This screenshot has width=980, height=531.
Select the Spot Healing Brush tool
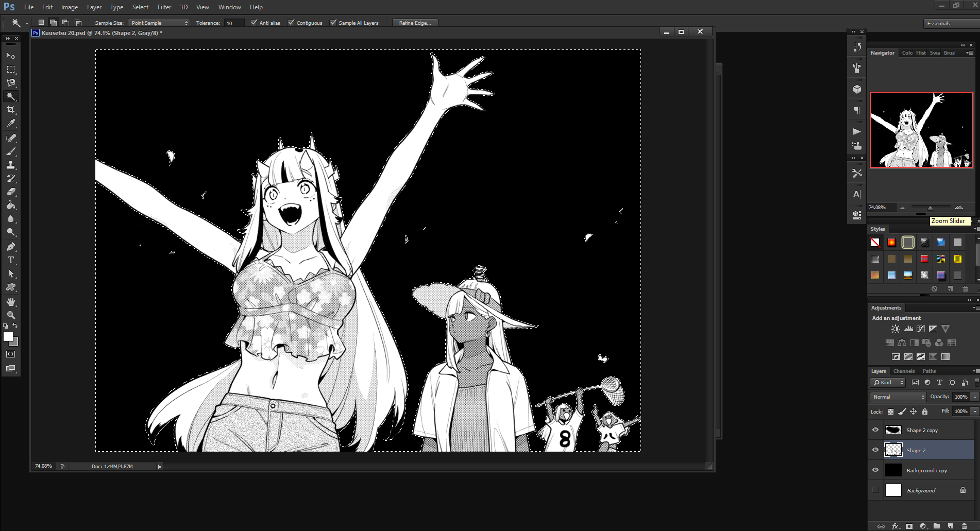(x=11, y=138)
